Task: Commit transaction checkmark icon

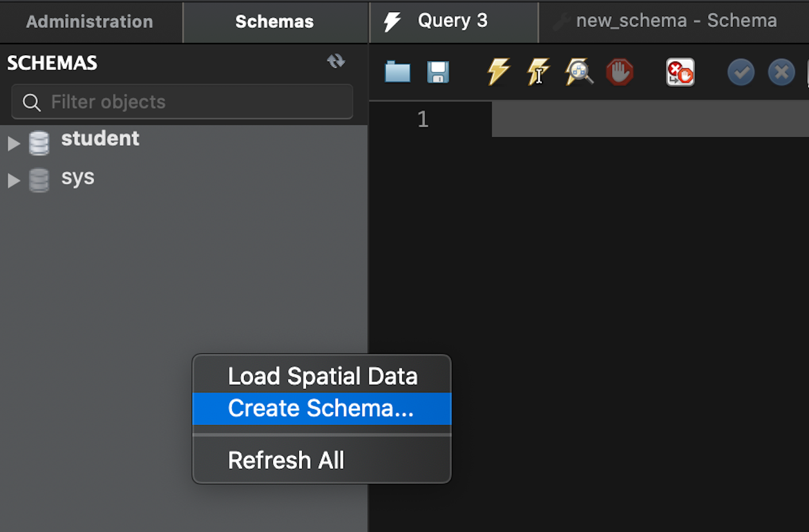Action: (x=741, y=72)
